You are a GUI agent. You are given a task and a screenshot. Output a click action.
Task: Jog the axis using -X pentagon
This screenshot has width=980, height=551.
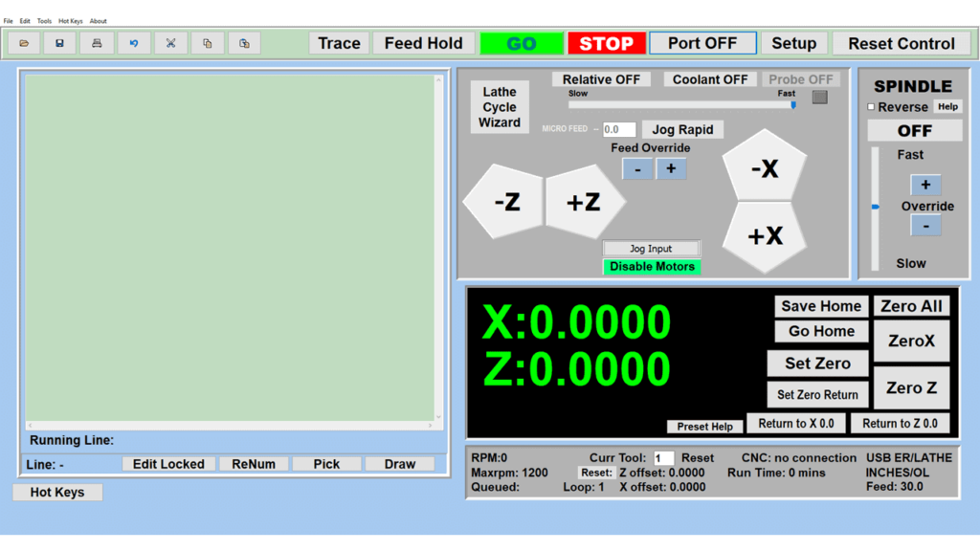click(764, 168)
